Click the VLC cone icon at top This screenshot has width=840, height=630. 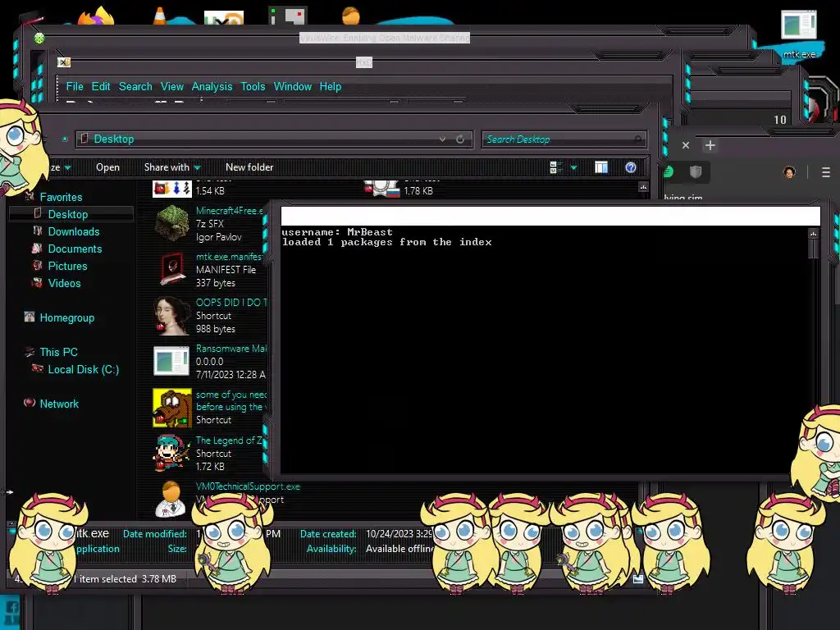[159, 16]
